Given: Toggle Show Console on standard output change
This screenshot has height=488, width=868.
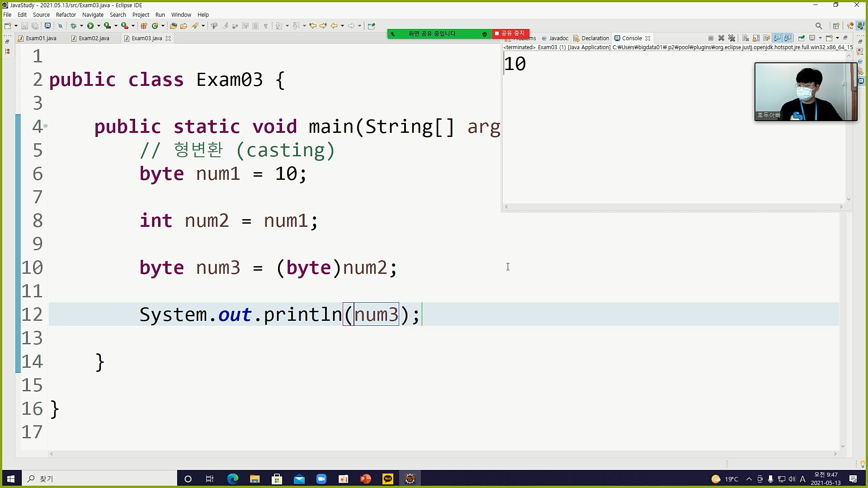Looking at the screenshot, I should pos(777,38).
